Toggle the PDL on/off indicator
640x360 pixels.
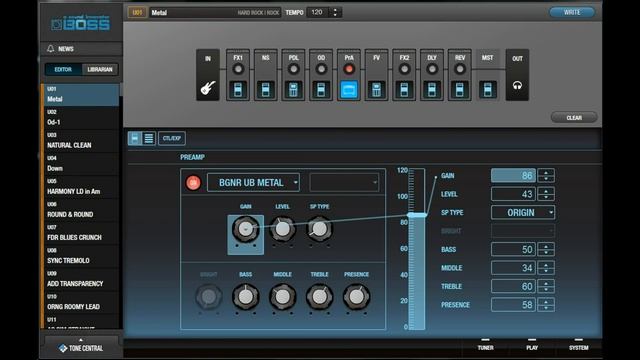(293, 69)
